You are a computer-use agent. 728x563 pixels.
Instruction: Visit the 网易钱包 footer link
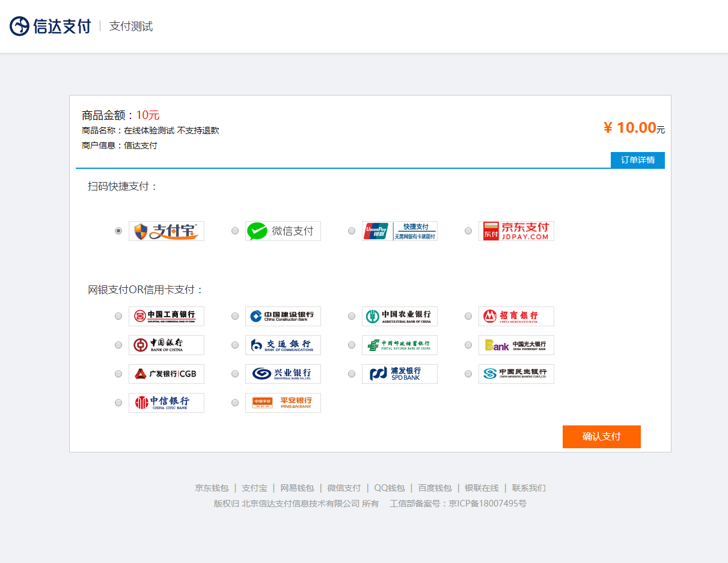(297, 488)
